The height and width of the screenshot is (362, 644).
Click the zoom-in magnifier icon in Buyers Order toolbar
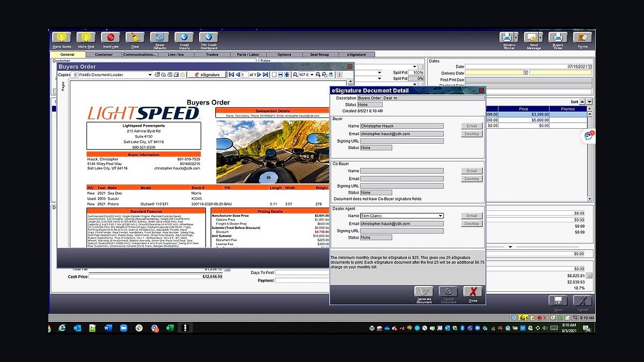[x=318, y=75]
